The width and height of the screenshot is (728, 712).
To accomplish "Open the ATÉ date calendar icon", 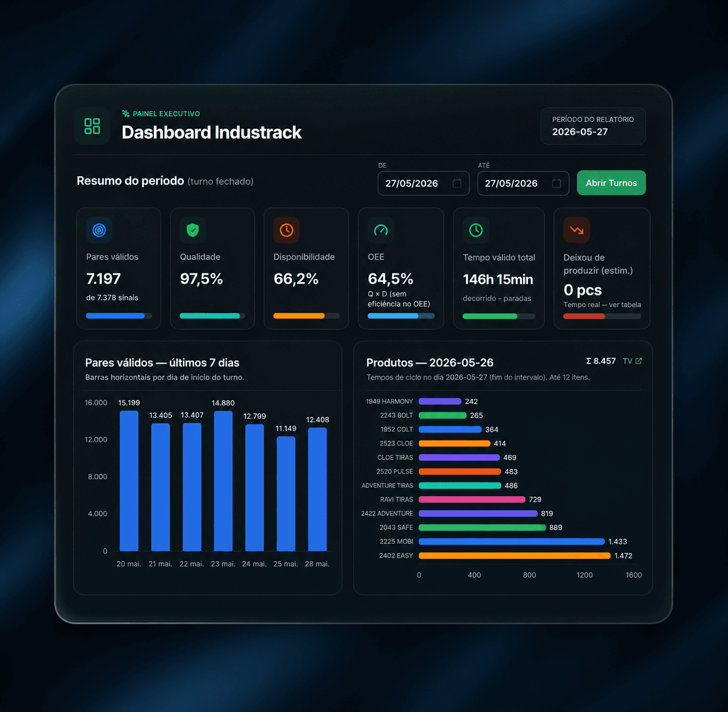I will click(556, 183).
